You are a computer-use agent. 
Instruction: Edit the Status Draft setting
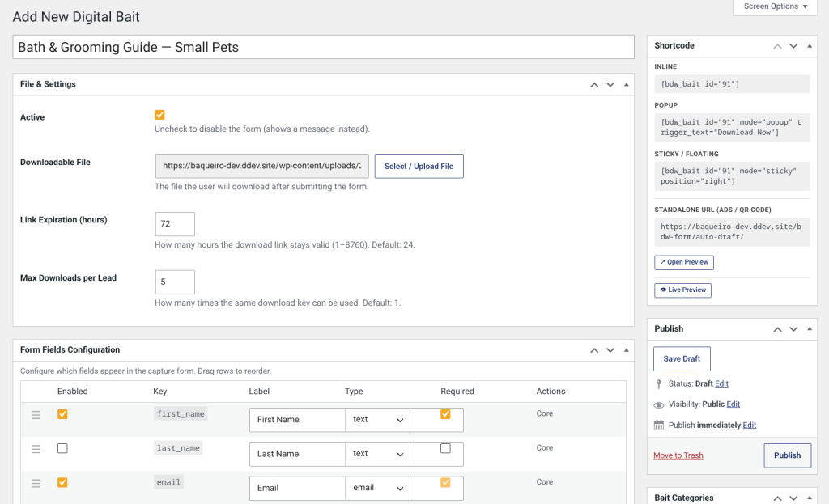click(x=721, y=384)
